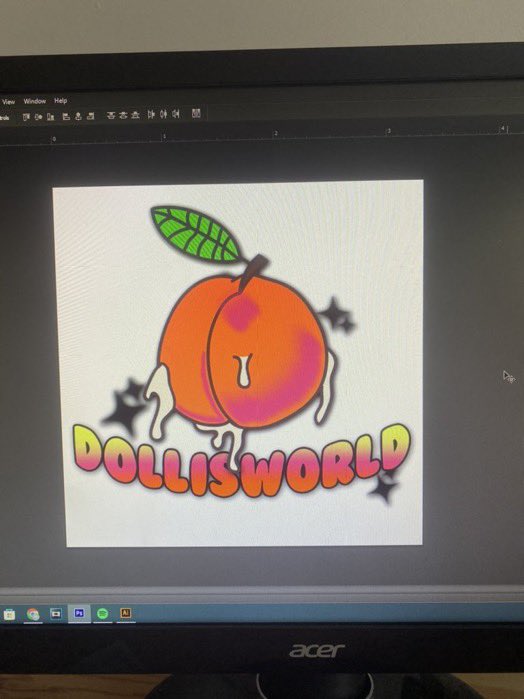Open the Window menu
524x699 pixels.
[34, 101]
